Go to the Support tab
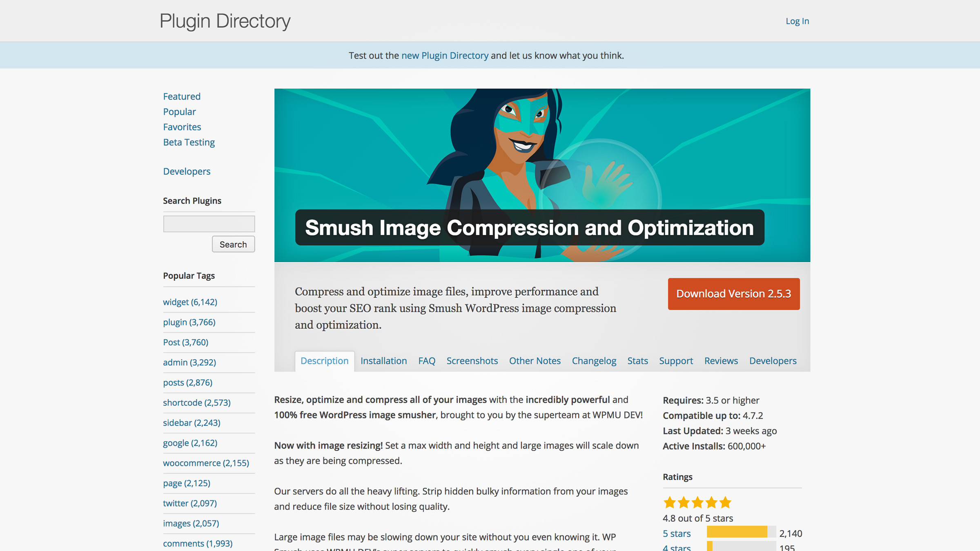 [676, 361]
